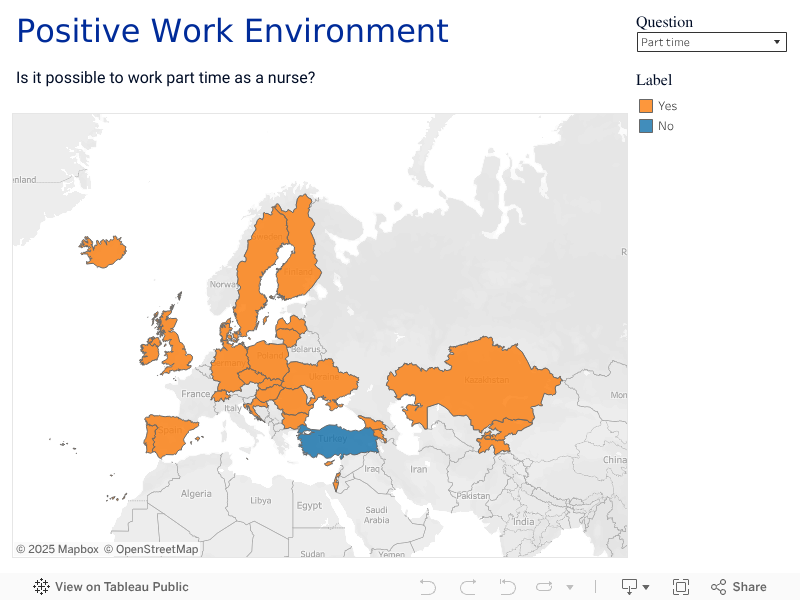The width and height of the screenshot is (800, 600).
Task: Expand the arrow next to replay icon
Action: point(570,587)
